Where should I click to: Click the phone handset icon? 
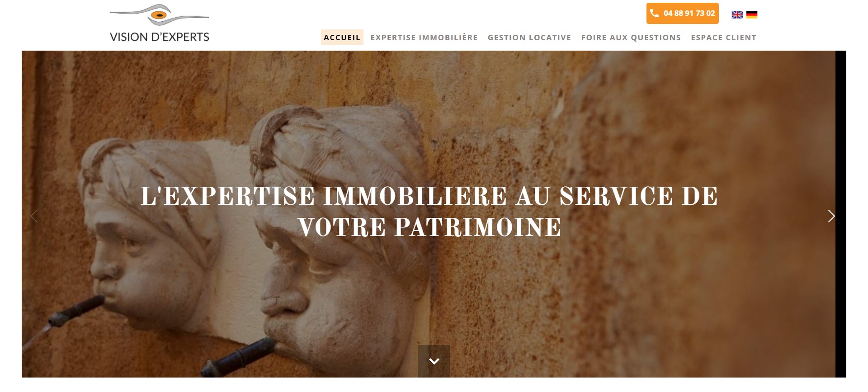[654, 13]
